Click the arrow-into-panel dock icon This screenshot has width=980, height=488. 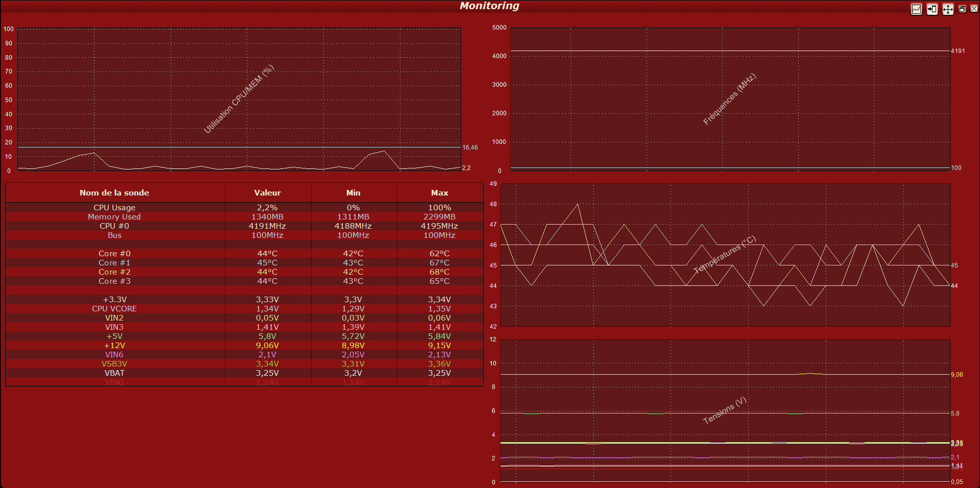tap(932, 9)
